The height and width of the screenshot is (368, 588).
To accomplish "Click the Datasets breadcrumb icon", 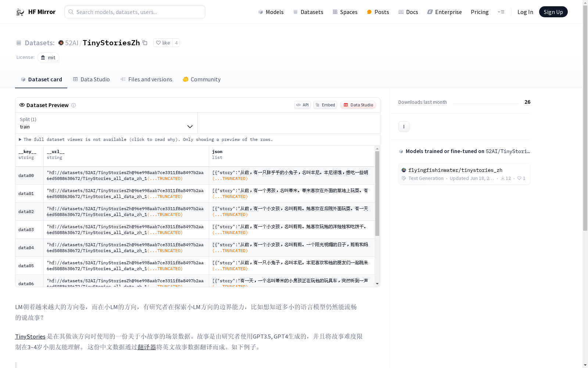I will pos(19,43).
